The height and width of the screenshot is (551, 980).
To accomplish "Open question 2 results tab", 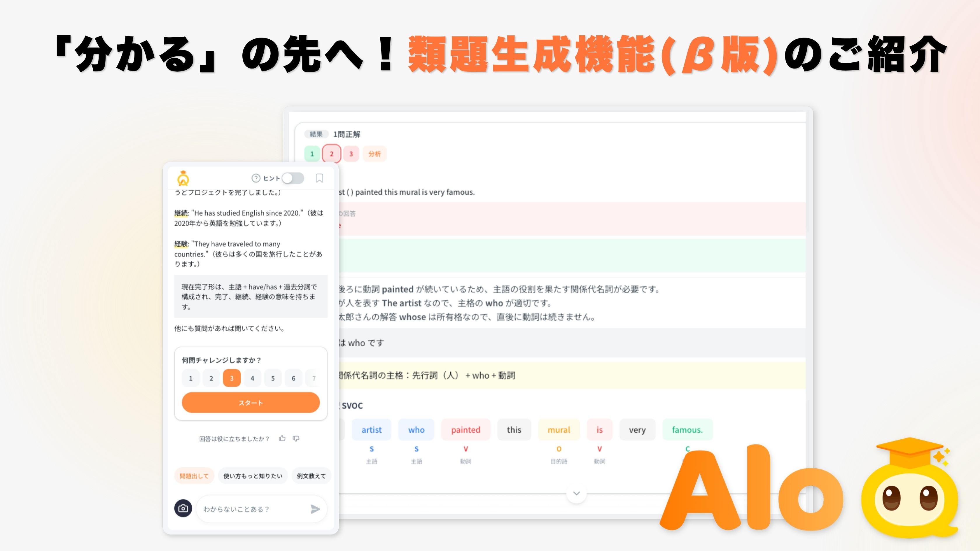I will click(331, 154).
